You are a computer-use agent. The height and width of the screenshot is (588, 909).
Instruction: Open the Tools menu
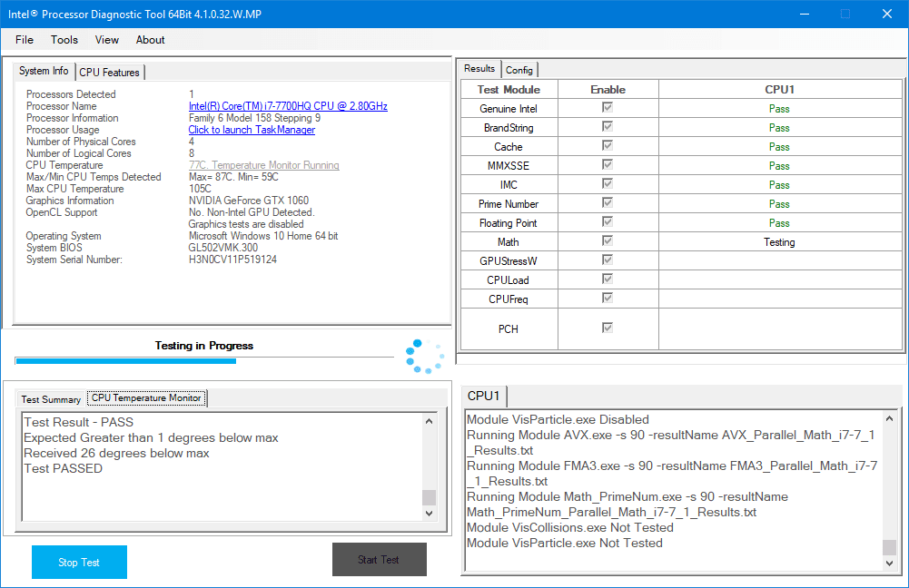click(x=64, y=40)
